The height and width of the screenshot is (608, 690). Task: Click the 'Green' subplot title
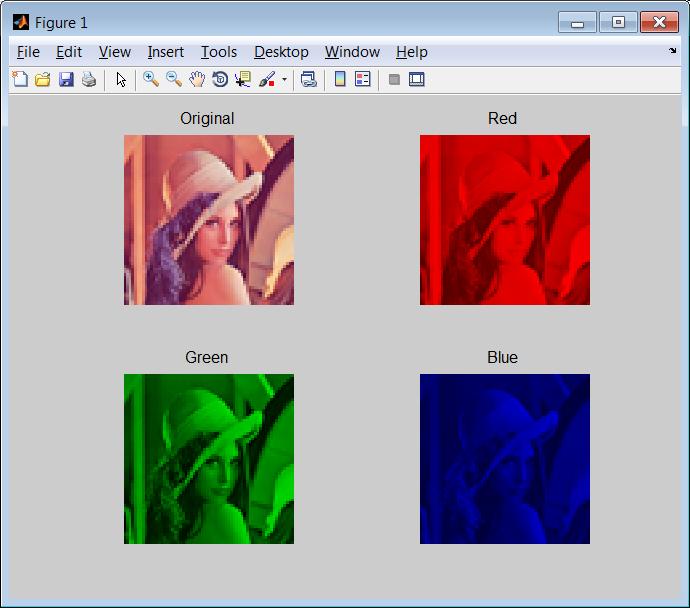click(x=206, y=357)
